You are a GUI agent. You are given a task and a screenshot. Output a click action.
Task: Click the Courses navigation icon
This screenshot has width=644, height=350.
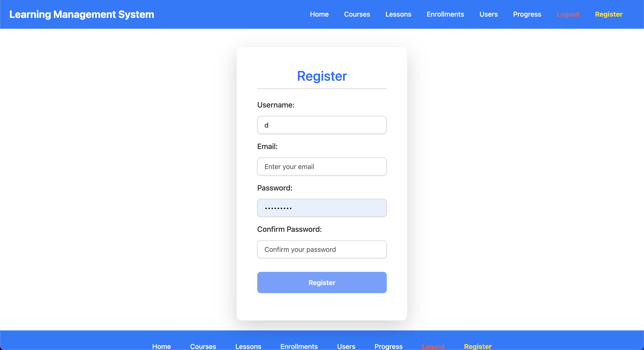[357, 14]
